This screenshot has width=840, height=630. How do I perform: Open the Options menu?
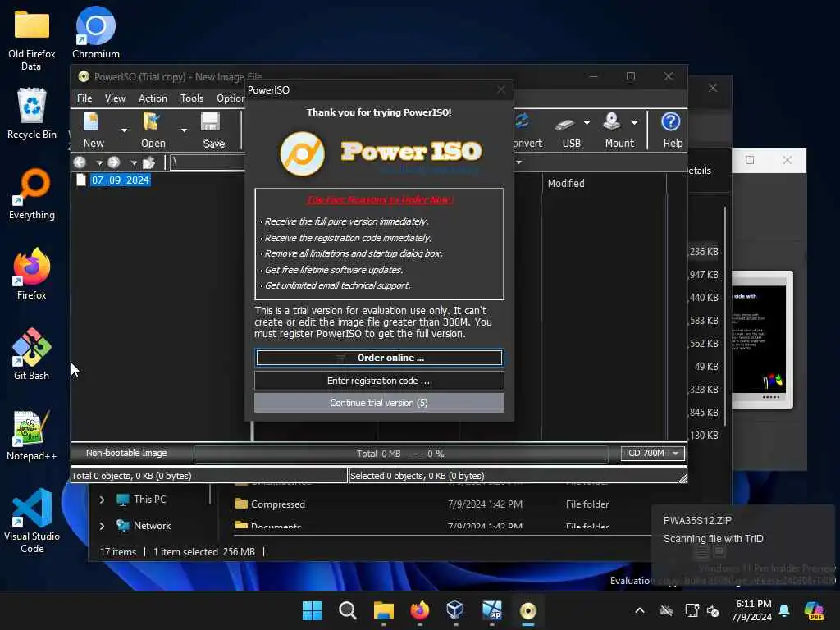(x=231, y=98)
